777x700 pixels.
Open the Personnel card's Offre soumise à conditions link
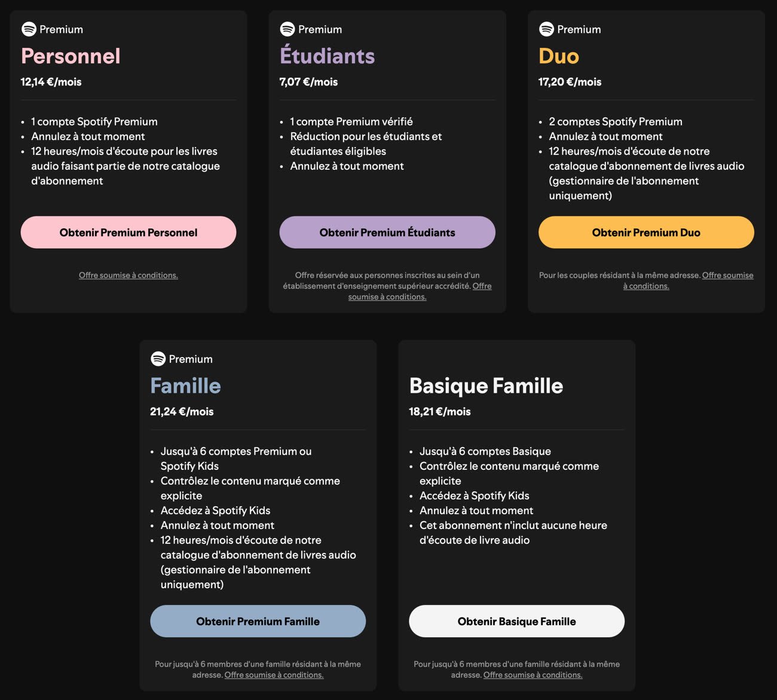point(129,276)
